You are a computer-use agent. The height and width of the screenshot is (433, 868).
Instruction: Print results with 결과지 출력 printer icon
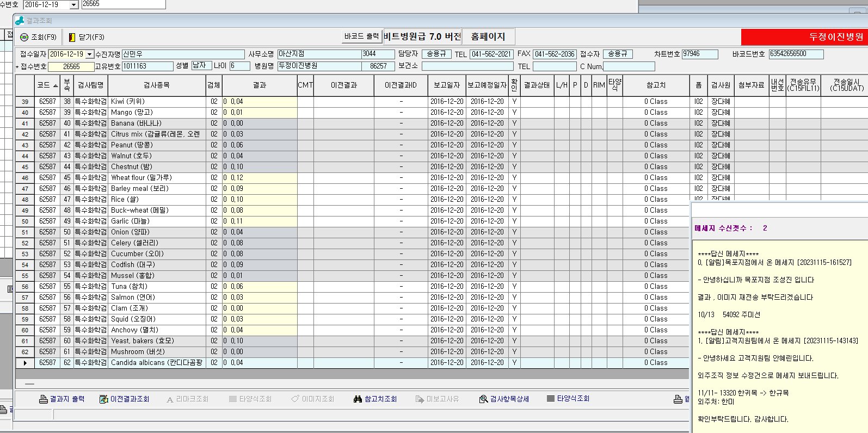click(x=44, y=399)
